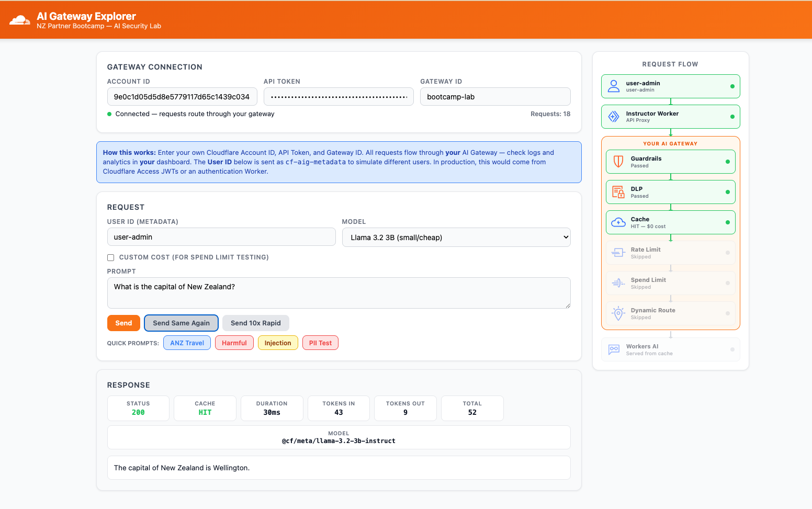Image resolution: width=812 pixels, height=509 pixels.
Task: Click the Cache cloud icon
Action: tap(618, 222)
